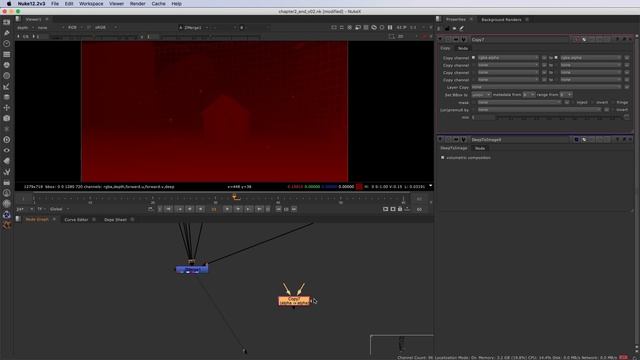Click the pane menu icon beside Properties tab
640x360 pixels.
[439, 19]
